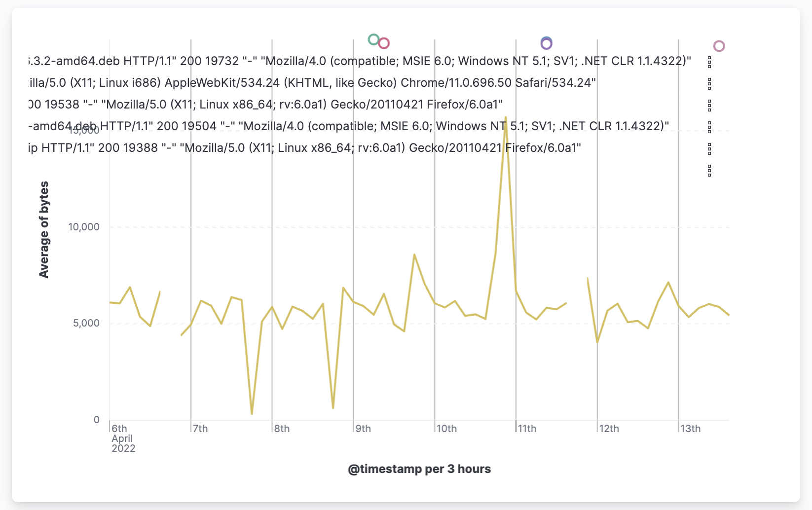812x510 pixels.
Task: Click the 10,000 value on the y-axis
Action: tap(84, 227)
